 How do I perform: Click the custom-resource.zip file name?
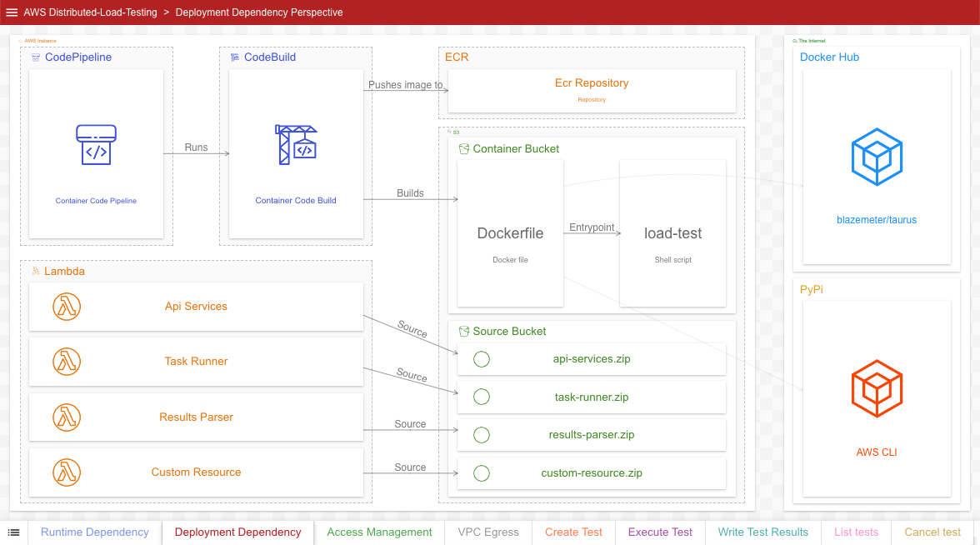click(592, 473)
